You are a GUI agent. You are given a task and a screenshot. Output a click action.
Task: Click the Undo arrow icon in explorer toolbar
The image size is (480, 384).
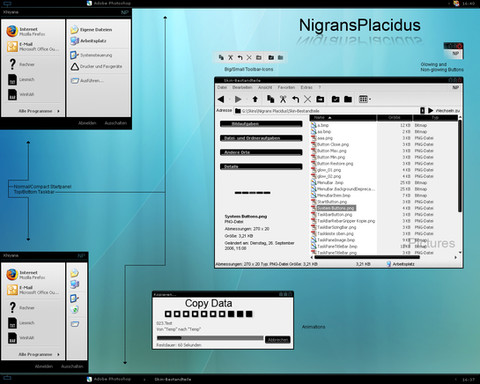click(x=295, y=99)
